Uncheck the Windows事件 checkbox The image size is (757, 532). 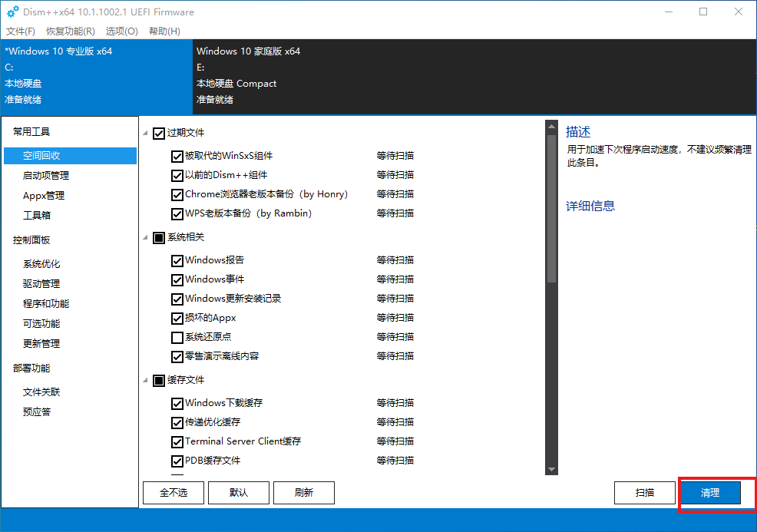tap(177, 279)
